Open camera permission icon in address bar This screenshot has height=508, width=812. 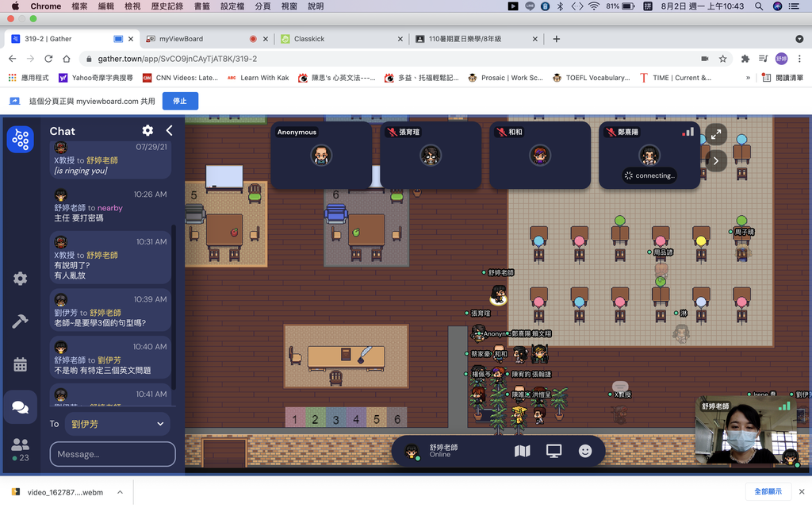[x=705, y=59]
